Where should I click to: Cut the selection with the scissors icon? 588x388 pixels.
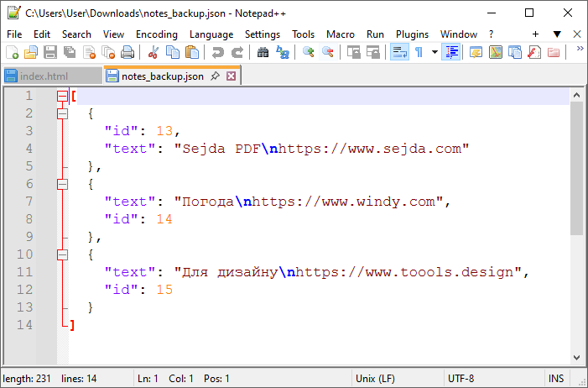[153, 52]
